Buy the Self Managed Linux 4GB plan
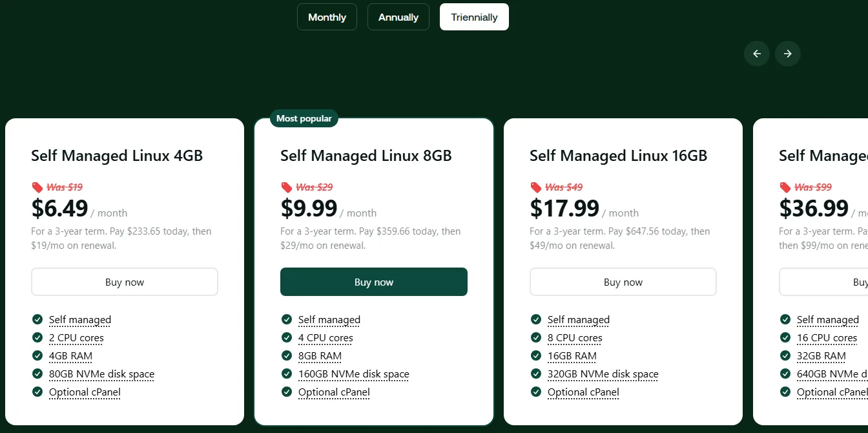 [x=125, y=282]
